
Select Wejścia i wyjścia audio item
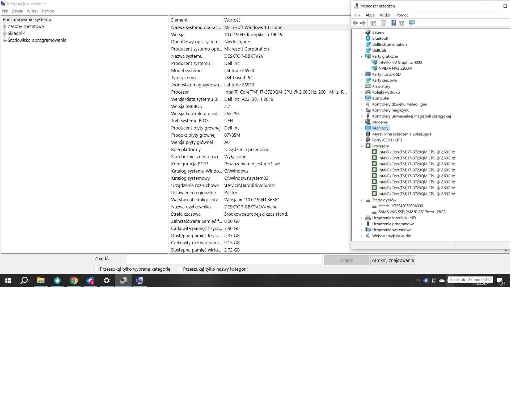point(391,236)
